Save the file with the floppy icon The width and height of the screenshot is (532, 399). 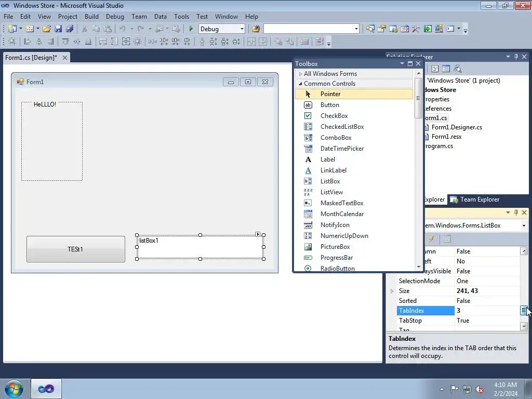pyautogui.click(x=58, y=29)
